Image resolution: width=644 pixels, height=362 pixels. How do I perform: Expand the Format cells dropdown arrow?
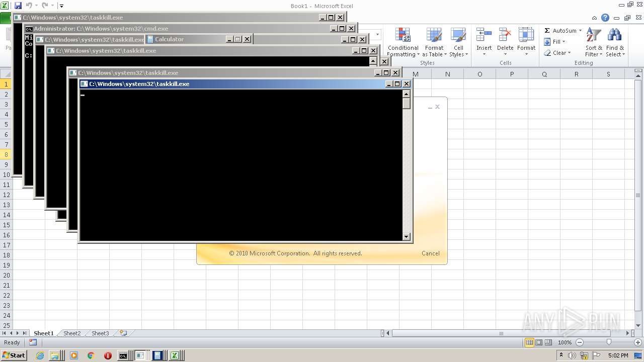coord(526,54)
